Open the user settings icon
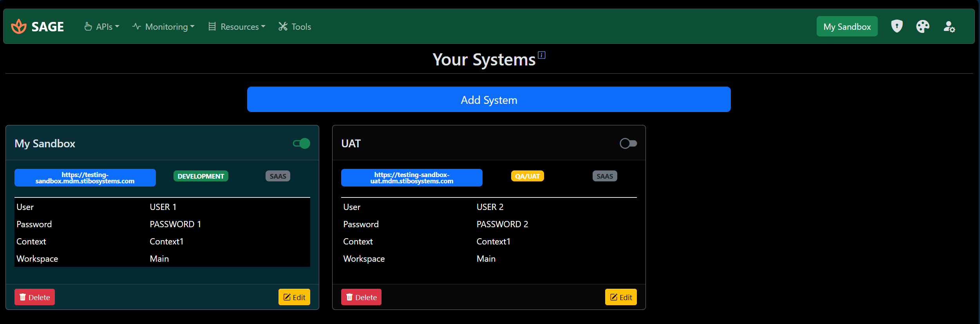The image size is (980, 324). (949, 27)
